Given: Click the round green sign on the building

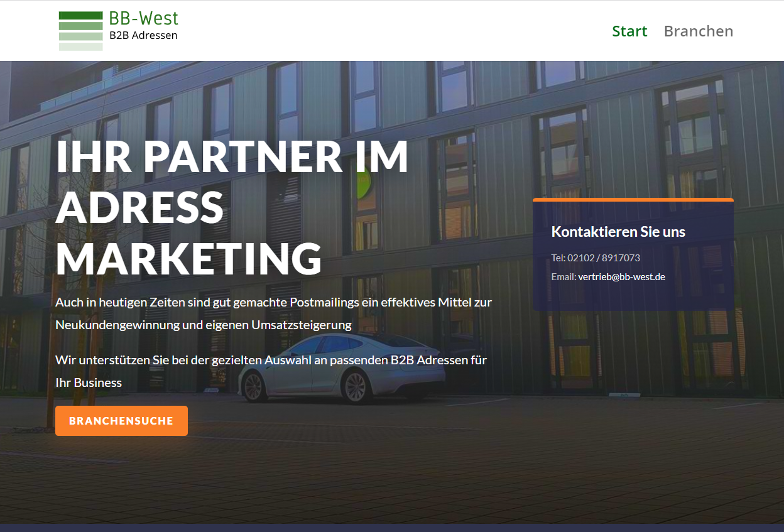Looking at the screenshot, I should coord(363,184).
